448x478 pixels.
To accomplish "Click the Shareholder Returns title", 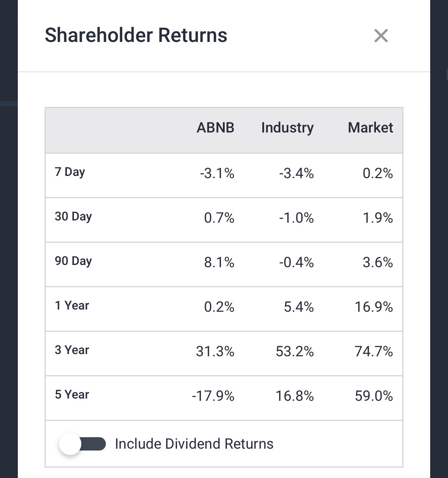I will click(136, 35).
